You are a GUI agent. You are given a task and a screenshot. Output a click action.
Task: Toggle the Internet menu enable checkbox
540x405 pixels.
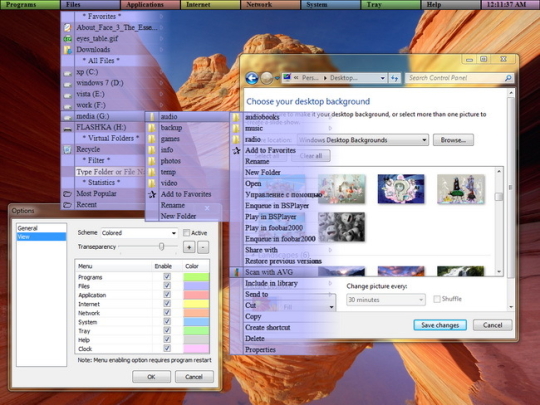tap(167, 303)
